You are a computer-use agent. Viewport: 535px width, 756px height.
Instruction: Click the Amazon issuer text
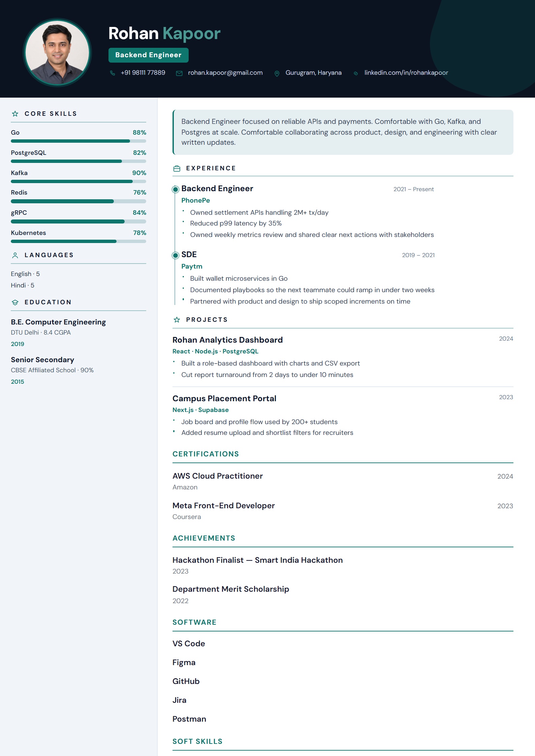click(185, 487)
